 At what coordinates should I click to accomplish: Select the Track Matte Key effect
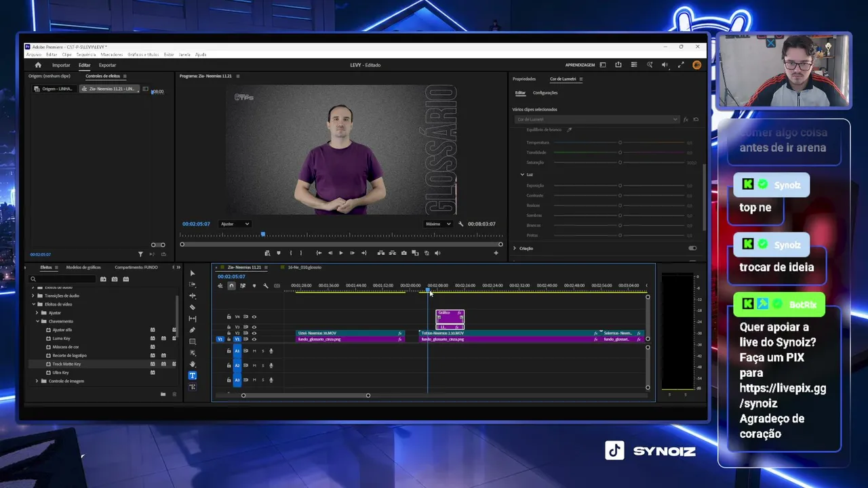(66, 364)
